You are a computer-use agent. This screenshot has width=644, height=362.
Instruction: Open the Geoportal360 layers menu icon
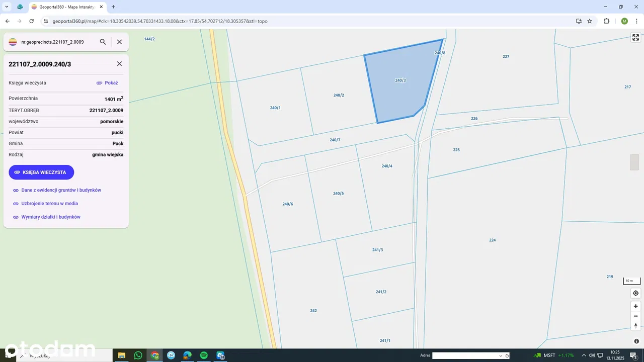tap(13, 42)
